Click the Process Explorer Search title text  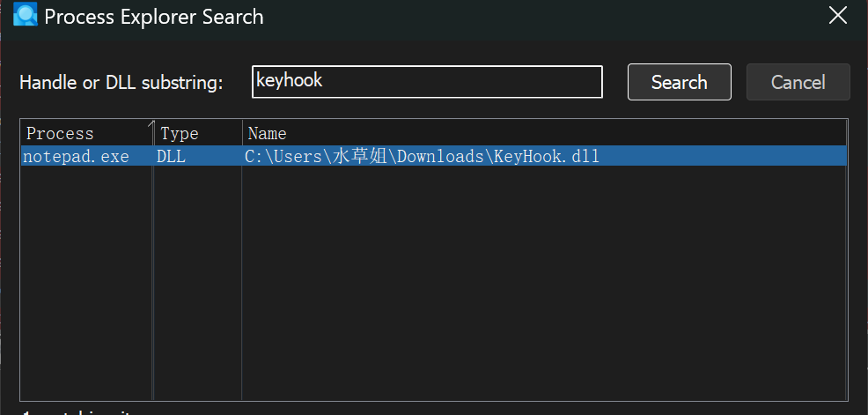click(x=154, y=17)
